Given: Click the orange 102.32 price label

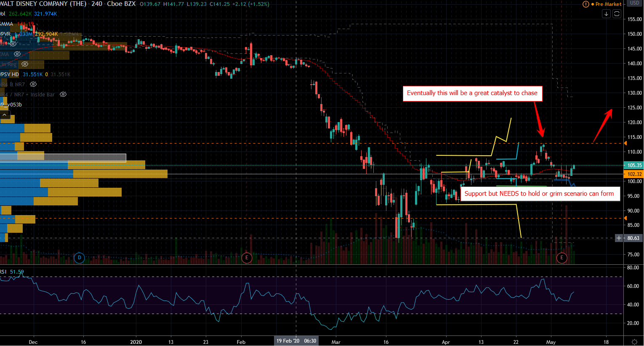Looking at the screenshot, I should [634, 174].
